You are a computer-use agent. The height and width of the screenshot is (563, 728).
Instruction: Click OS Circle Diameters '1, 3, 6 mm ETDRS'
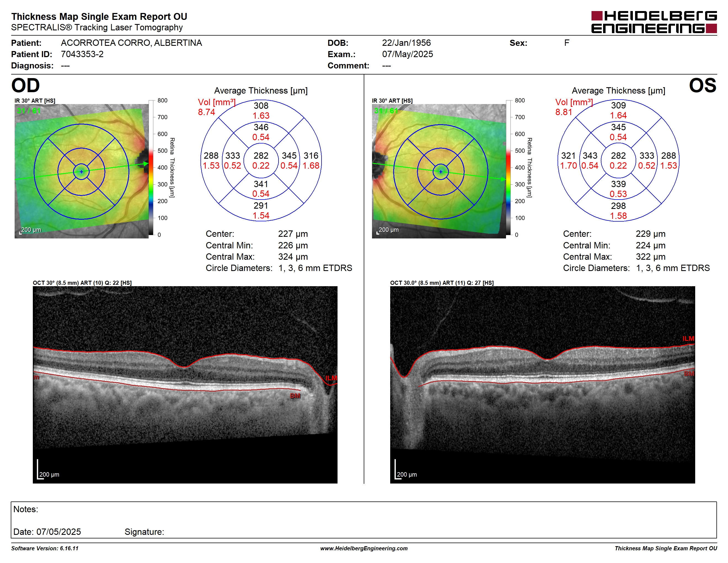pos(673,268)
